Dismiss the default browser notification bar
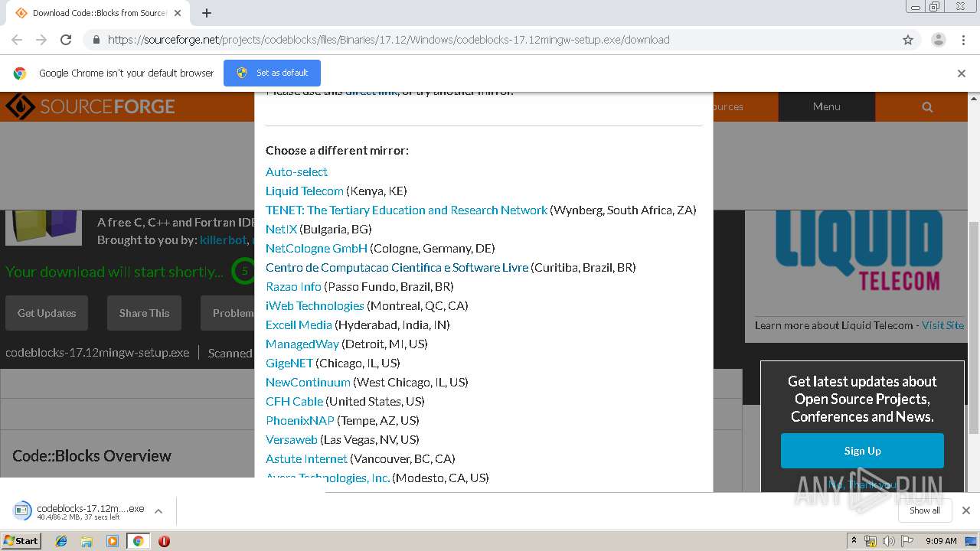This screenshot has height=551, width=980. coord(962,73)
